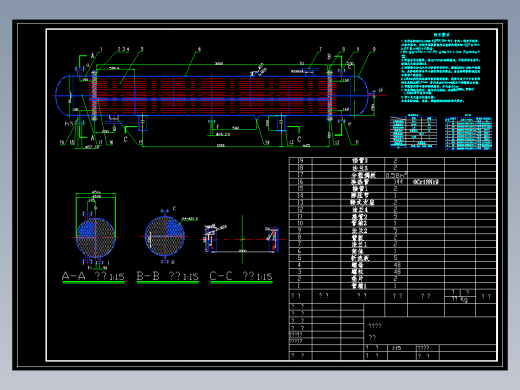The width and height of the screenshot is (520, 390).
Task: Select the C-C saddle support detail drawing
Action: coord(242,239)
